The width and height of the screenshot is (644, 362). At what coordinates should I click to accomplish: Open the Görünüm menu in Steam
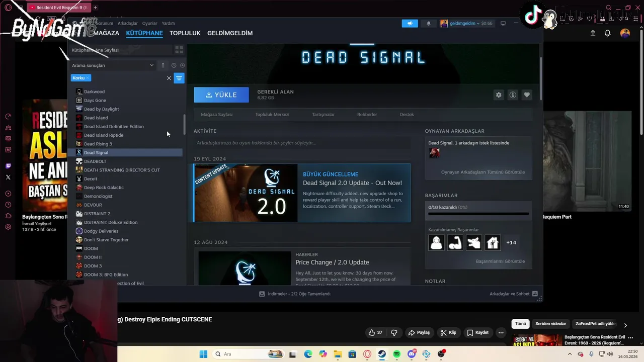click(105, 23)
